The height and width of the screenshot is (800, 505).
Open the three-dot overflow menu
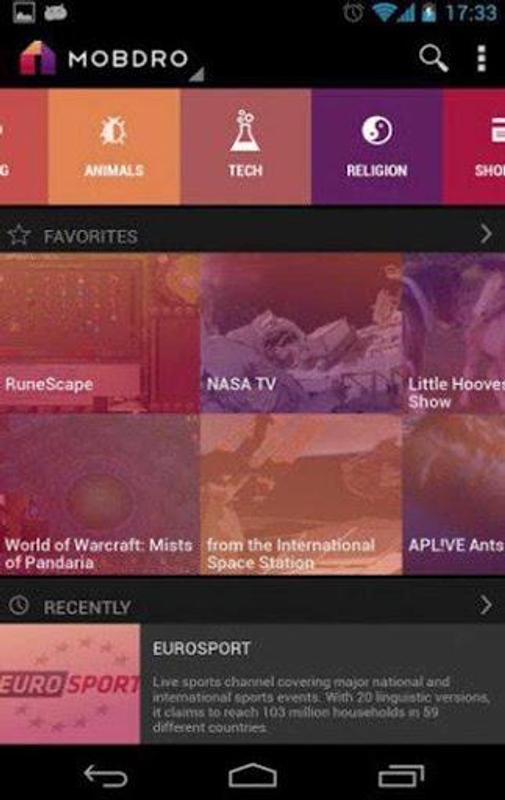(x=481, y=59)
